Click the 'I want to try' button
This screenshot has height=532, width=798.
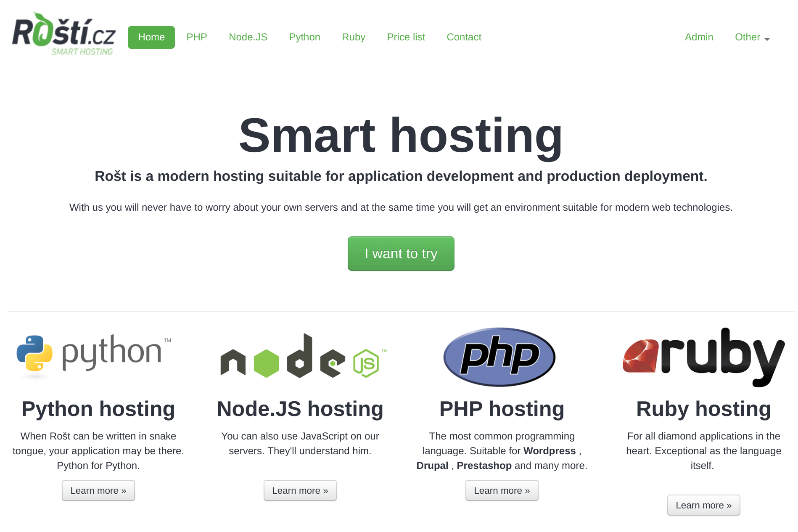401,254
